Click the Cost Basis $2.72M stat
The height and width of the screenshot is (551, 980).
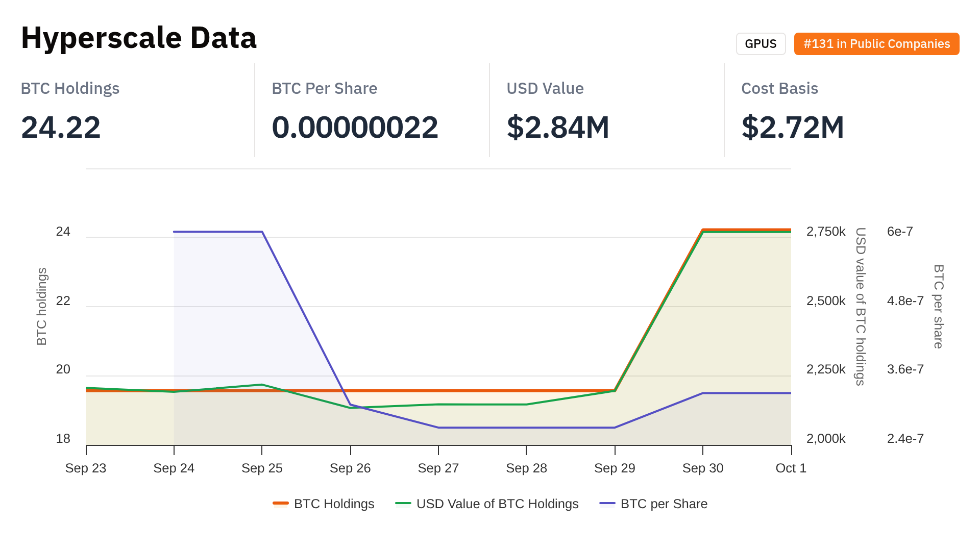click(x=792, y=127)
